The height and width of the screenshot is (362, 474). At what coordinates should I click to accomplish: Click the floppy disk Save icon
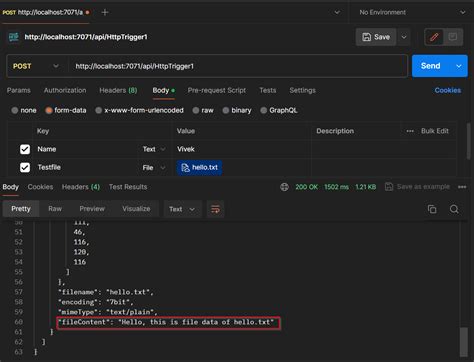[366, 37]
